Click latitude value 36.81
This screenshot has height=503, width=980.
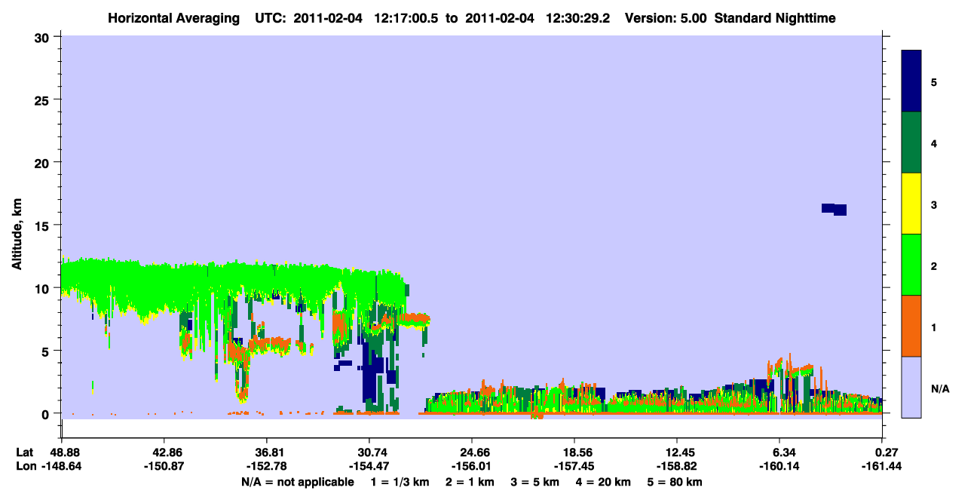(x=266, y=452)
